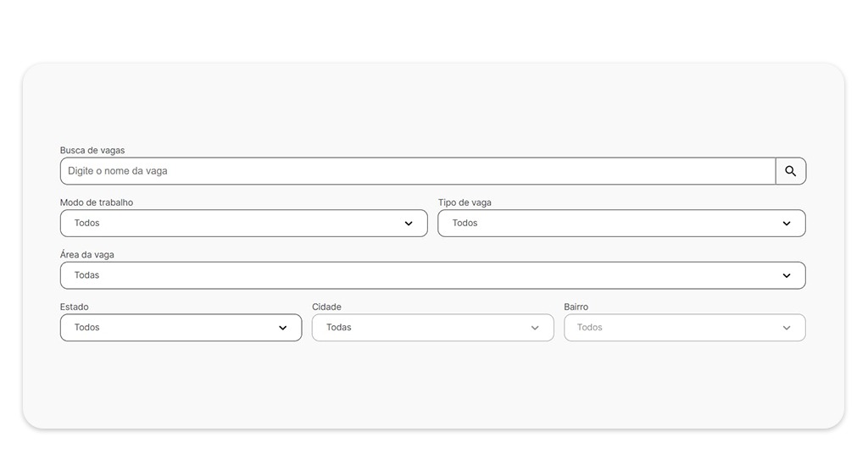Click the 'Tipo de vaga' label text
The width and height of the screenshot is (868, 454).
[x=465, y=203]
